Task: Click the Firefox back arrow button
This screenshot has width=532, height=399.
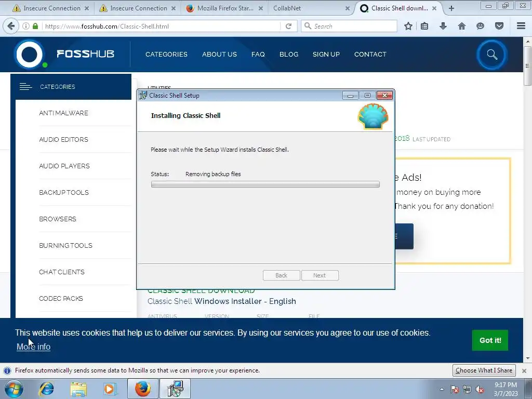Action: coord(11,26)
